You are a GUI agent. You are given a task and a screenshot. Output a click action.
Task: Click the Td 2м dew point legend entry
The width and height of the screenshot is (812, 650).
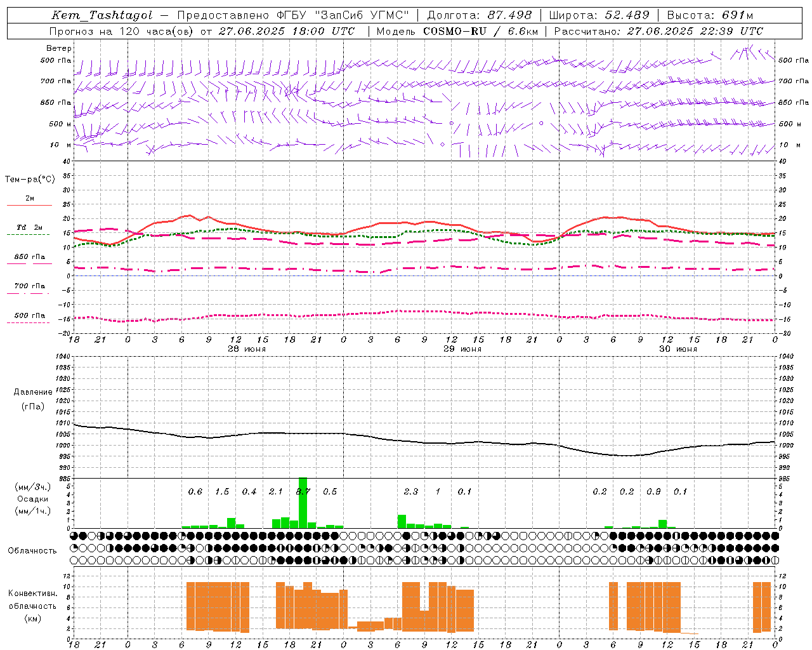pyautogui.click(x=30, y=227)
